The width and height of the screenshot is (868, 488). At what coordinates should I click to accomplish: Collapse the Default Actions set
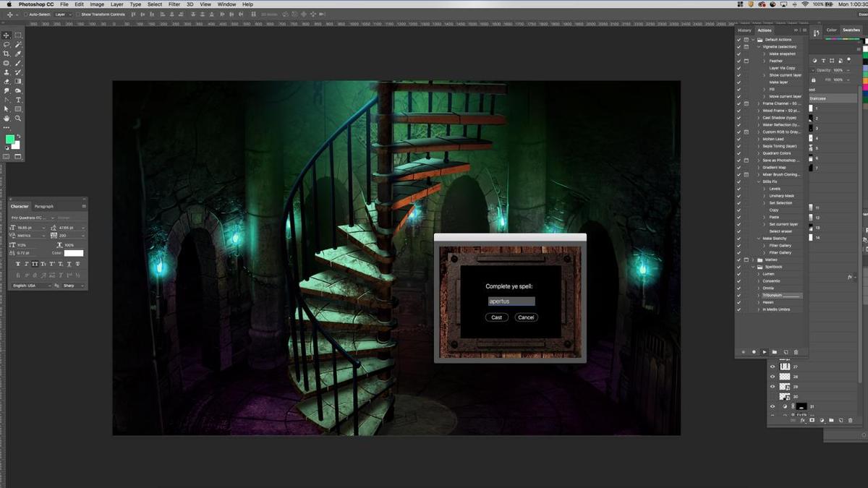(753, 40)
